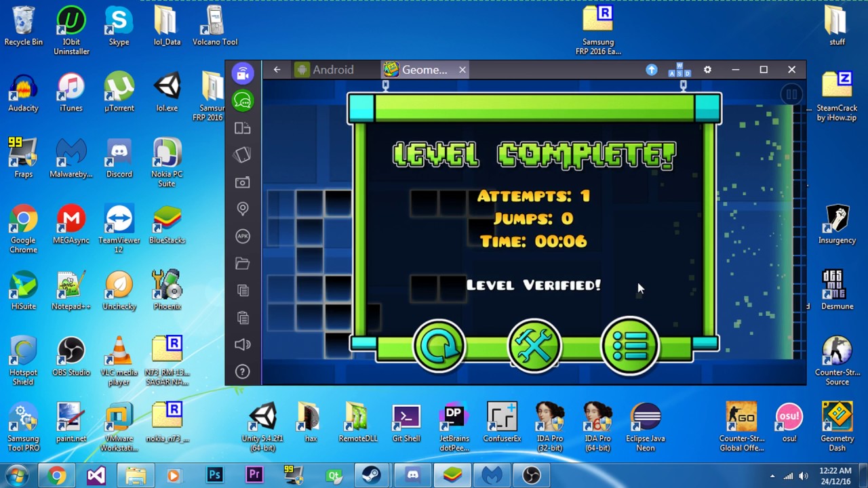Click the rotate screen sidebar icon
Viewport: 868px width, 488px height.
243,155
